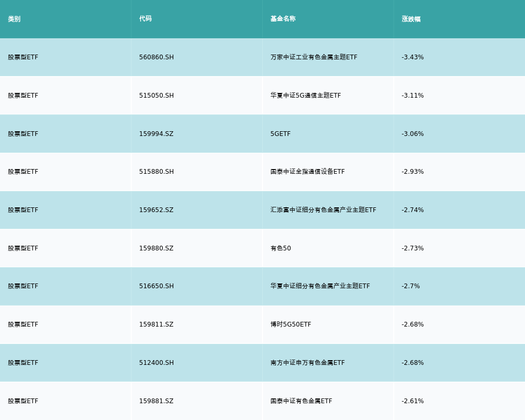This screenshot has height=420, width=525.
Task: Select fund code 159880.SZ
Action: click(x=156, y=248)
